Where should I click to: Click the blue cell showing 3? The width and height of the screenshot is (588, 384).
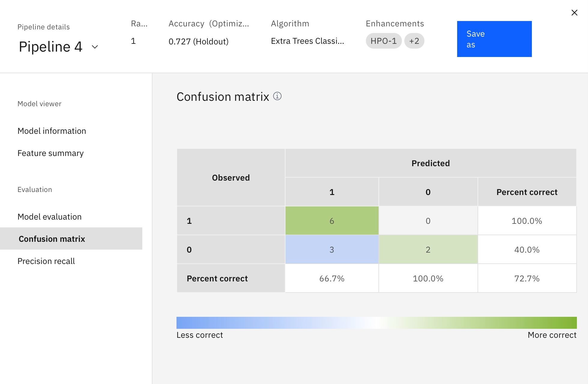(x=332, y=250)
